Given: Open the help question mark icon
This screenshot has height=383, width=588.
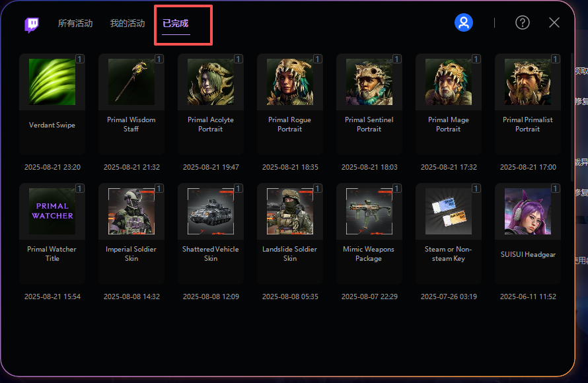Looking at the screenshot, I should [523, 23].
